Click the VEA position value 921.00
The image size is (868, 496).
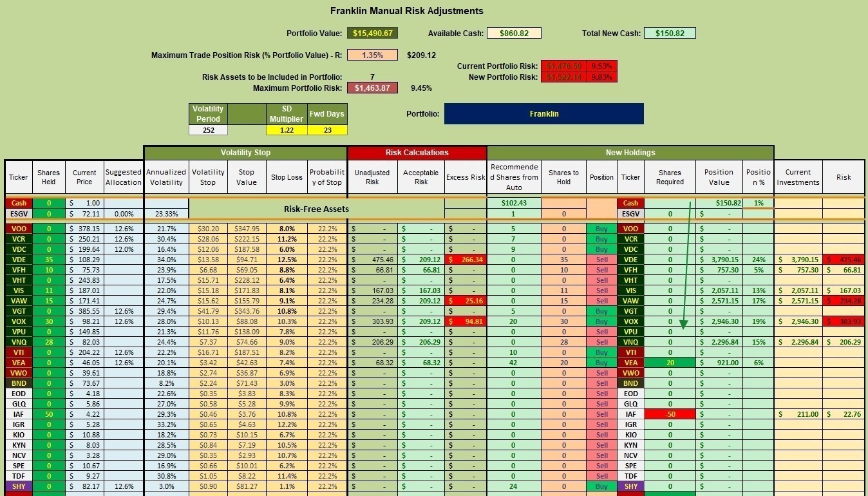point(719,363)
